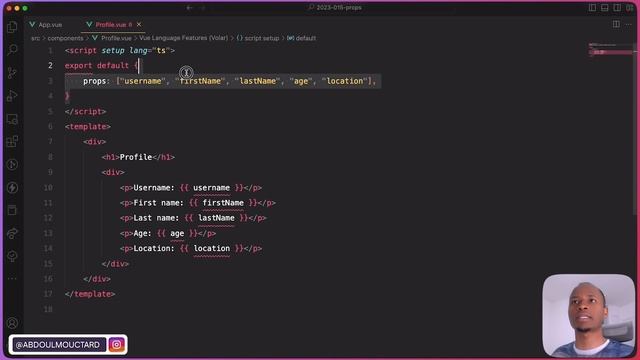The width and height of the screenshot is (640, 360).
Task: Click {{ firstName }} expression on line 11
Action: point(223,203)
